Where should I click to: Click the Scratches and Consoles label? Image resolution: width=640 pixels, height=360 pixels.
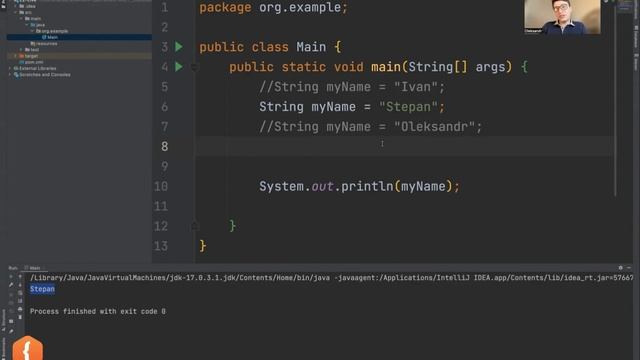[x=45, y=75]
